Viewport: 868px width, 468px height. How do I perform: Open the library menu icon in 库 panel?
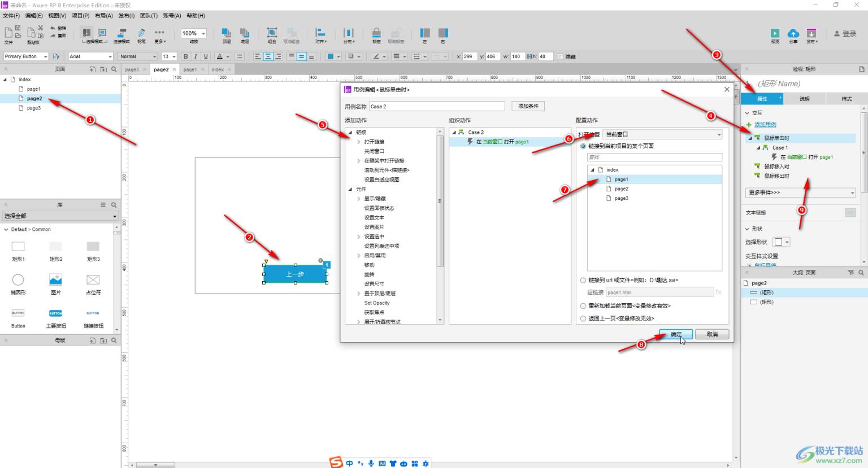coord(103,205)
